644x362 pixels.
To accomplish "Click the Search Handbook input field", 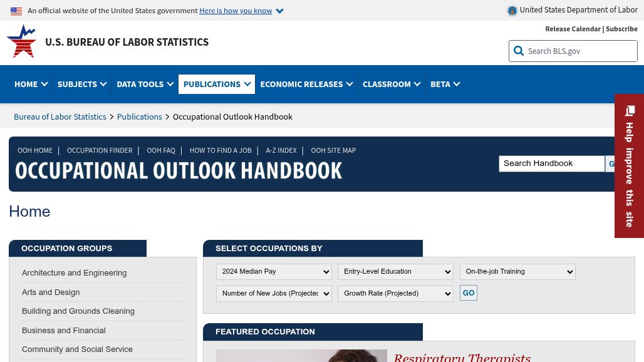I will point(551,163).
